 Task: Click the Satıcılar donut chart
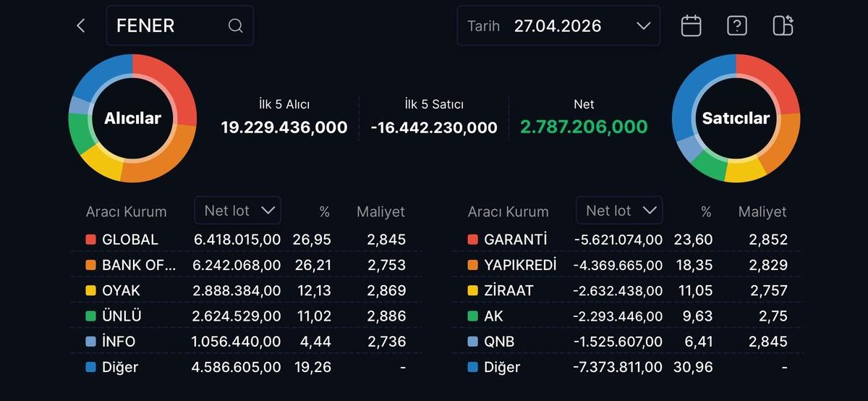[736, 118]
